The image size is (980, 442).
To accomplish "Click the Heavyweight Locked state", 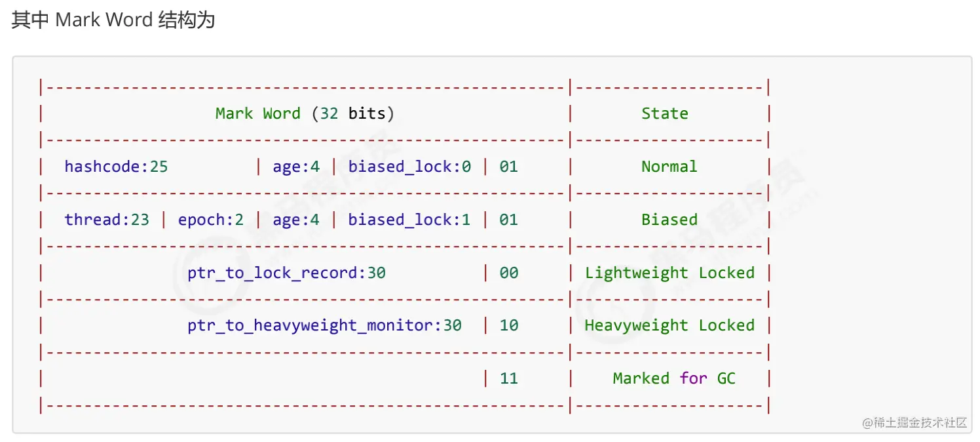I will coord(669,325).
